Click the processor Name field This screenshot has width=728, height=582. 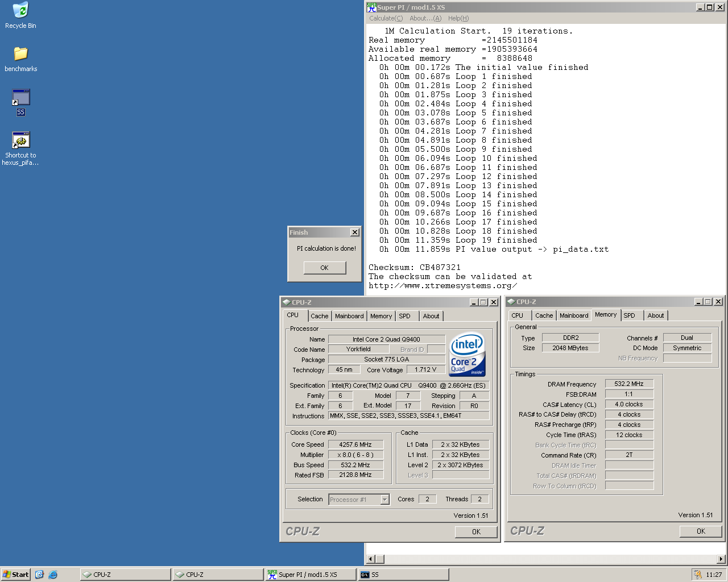(386, 339)
